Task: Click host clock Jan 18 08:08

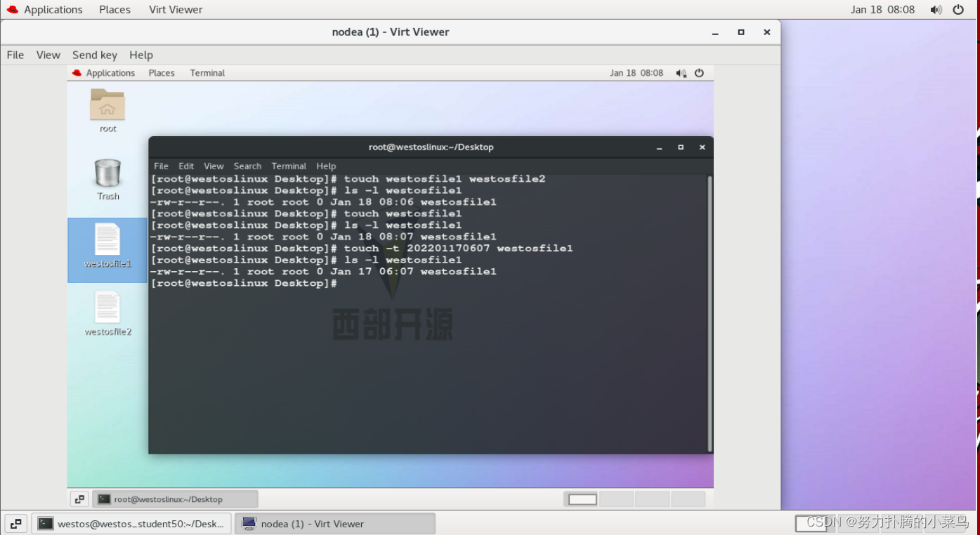Action: coord(882,10)
